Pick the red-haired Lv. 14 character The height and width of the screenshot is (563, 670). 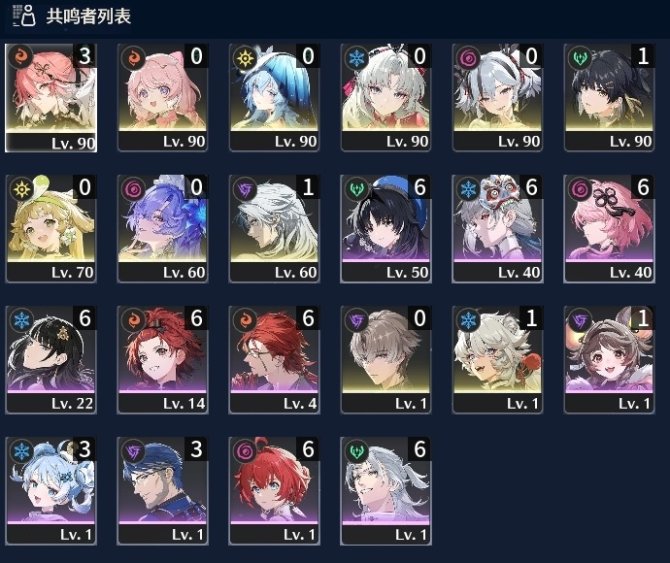pos(162,360)
